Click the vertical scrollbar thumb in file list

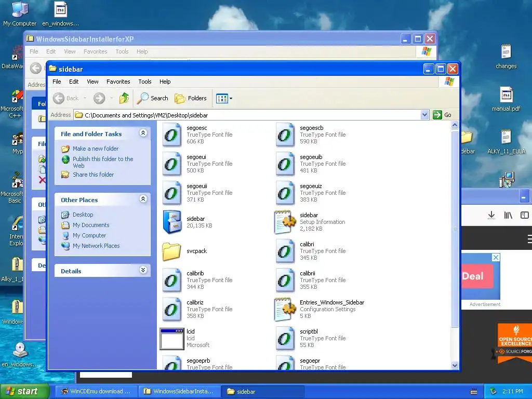(455, 229)
